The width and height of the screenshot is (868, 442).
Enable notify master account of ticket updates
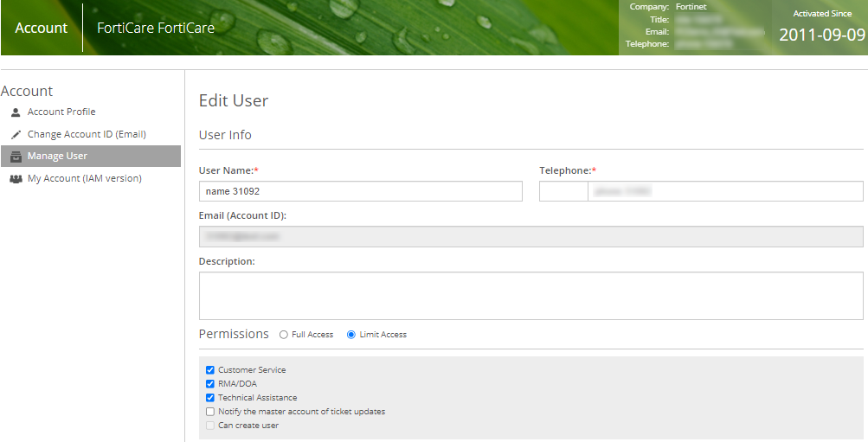click(210, 412)
